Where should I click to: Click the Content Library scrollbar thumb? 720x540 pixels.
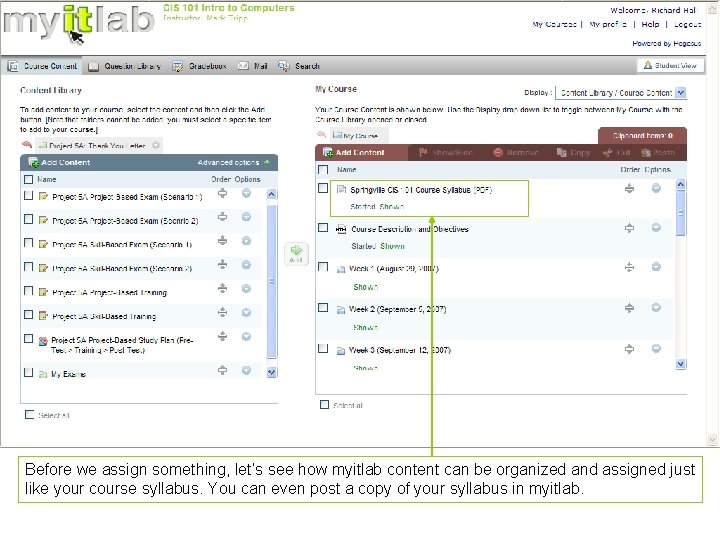point(271,281)
